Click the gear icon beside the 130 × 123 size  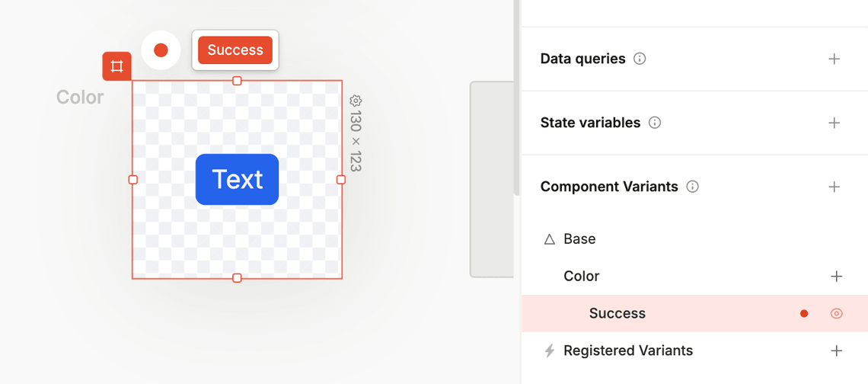pos(356,101)
